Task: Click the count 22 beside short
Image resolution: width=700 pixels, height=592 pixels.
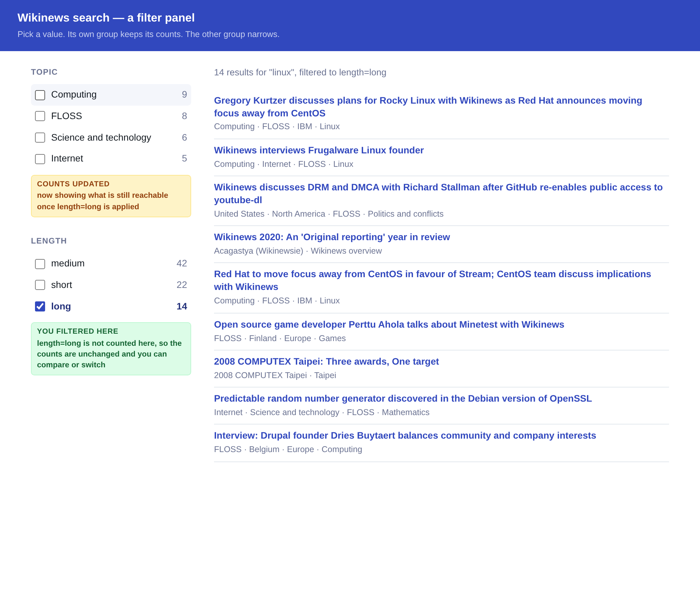Action: click(182, 285)
